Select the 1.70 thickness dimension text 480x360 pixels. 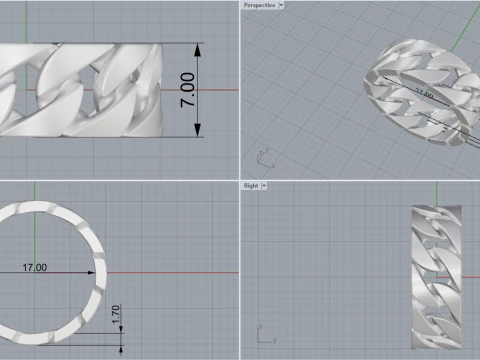point(115,314)
